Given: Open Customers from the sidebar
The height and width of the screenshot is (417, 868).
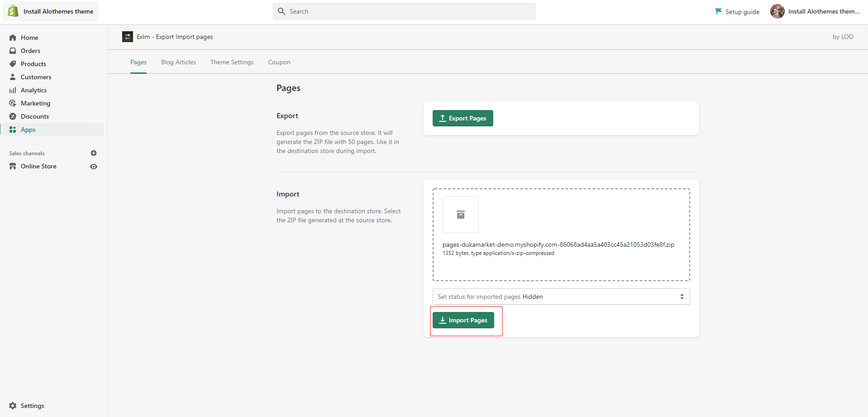Looking at the screenshot, I should [36, 77].
